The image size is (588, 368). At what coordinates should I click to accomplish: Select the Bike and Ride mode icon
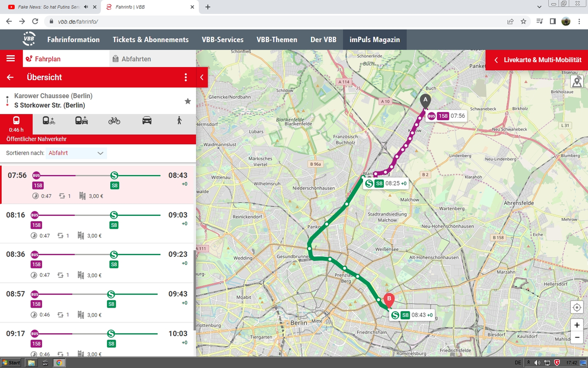(49, 120)
